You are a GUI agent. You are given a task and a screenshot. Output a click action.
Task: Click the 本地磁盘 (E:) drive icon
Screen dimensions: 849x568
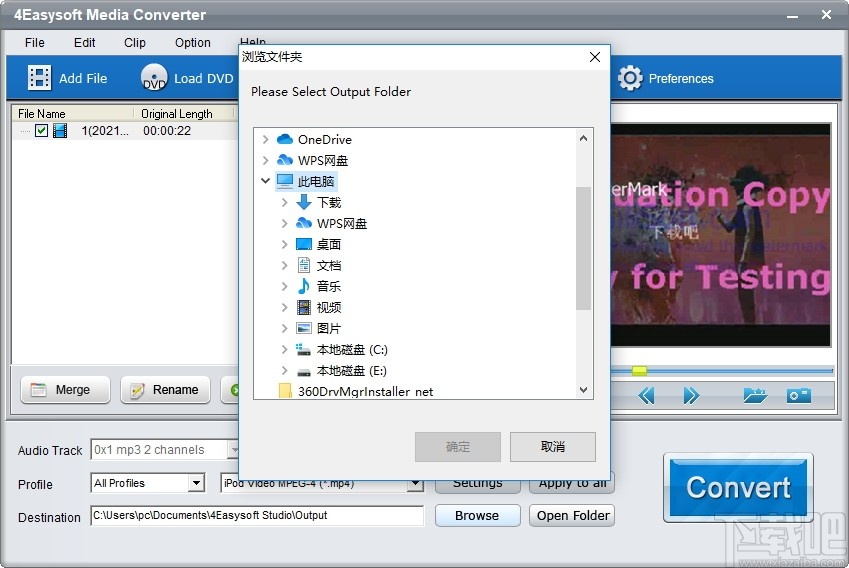coord(304,371)
